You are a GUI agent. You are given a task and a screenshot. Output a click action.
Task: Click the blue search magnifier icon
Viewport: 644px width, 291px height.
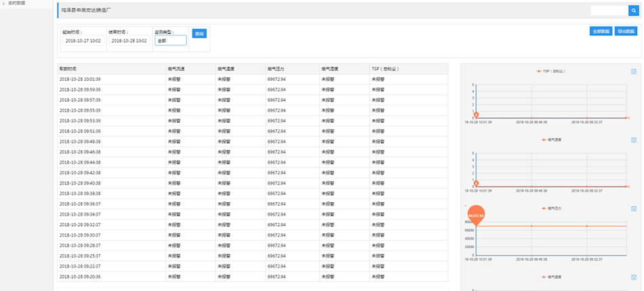tap(632, 10)
